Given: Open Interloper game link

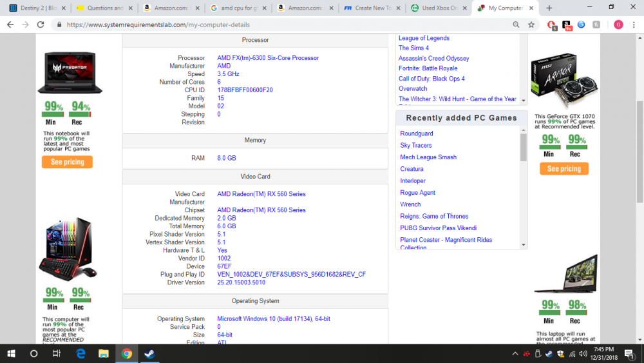Looking at the screenshot, I should 413,181.
